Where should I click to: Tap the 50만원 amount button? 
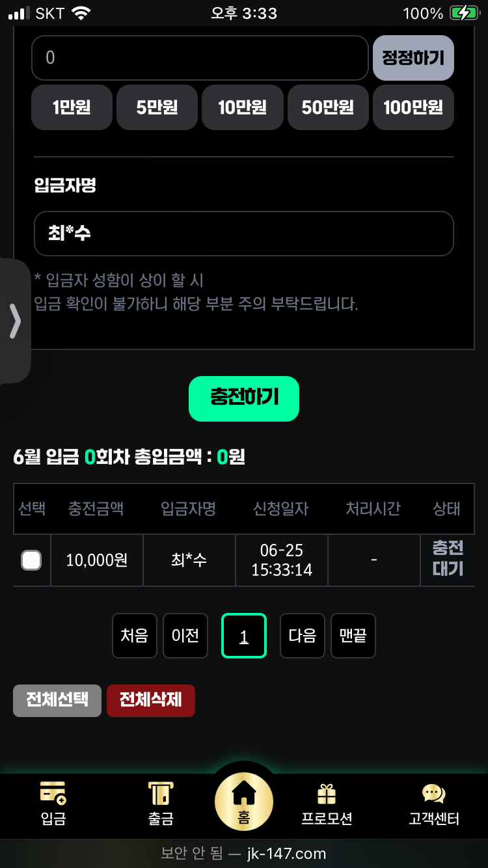coord(327,107)
